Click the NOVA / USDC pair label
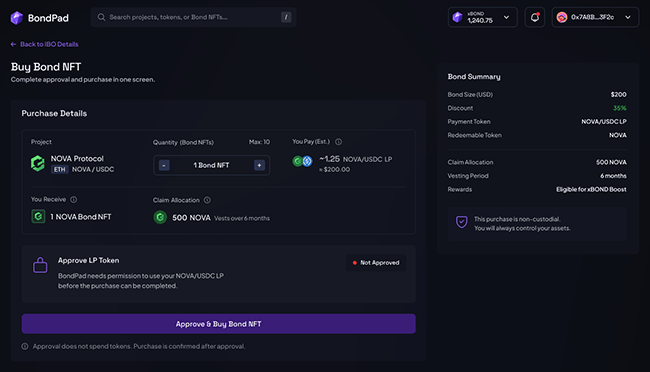This screenshot has height=372, width=650. click(93, 169)
